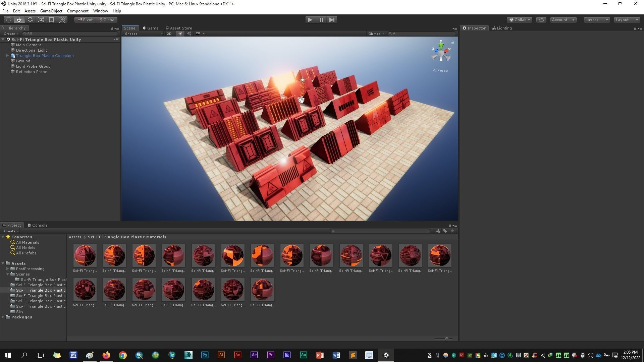Select the Hand tool in toolbar

point(8,20)
